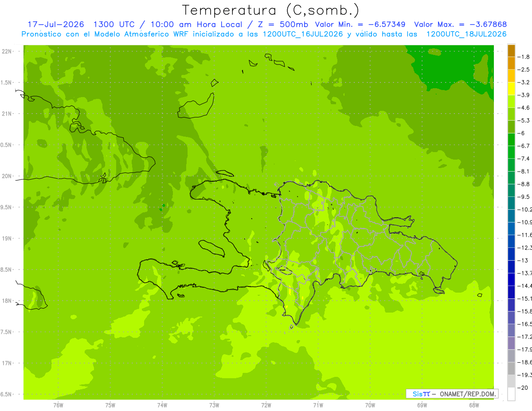The image size is (532, 411).
Task: Select "Modelo Atmosferico WRF" in the subtitle
Action: click(x=141, y=34)
